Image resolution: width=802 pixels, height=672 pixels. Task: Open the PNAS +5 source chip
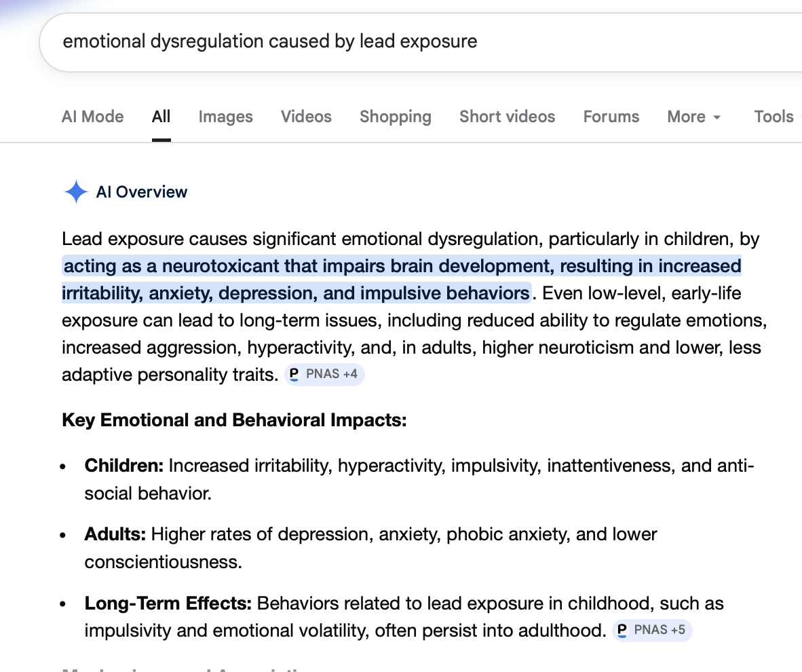coord(652,630)
